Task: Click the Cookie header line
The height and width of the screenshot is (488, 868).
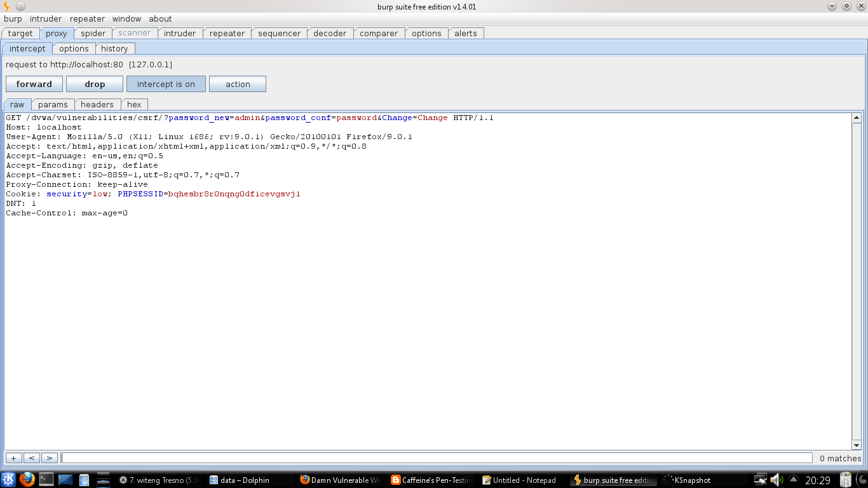Action: (x=153, y=194)
